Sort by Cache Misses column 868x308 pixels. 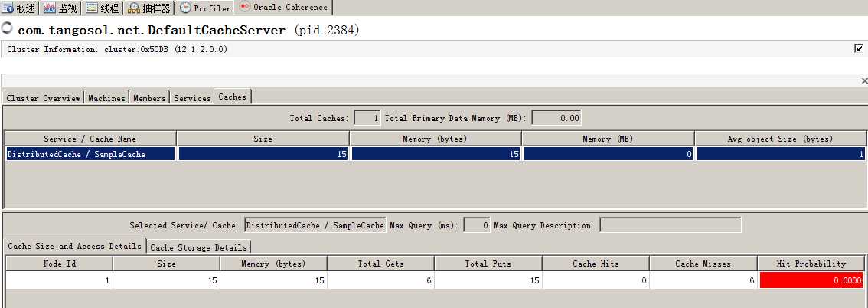[703, 264]
